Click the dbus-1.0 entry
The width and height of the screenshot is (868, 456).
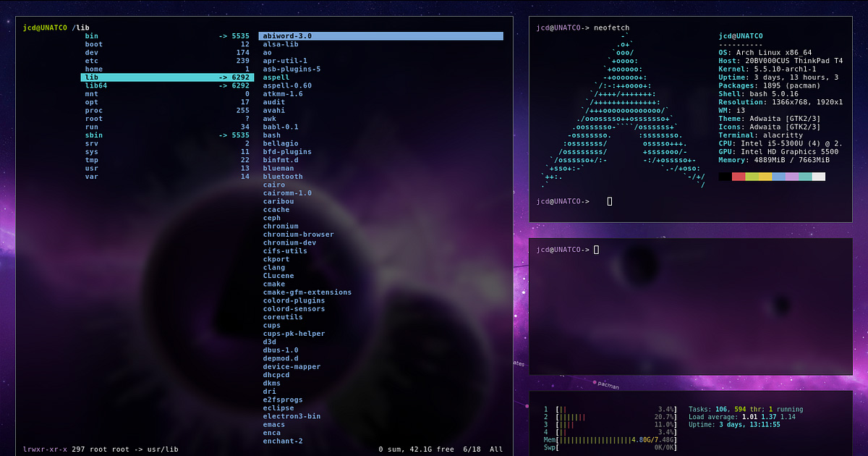[281, 350]
